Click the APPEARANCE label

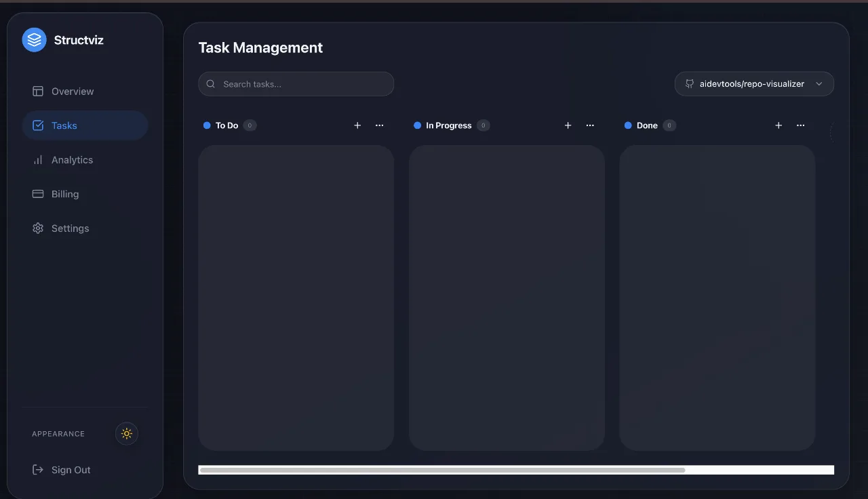(x=58, y=434)
